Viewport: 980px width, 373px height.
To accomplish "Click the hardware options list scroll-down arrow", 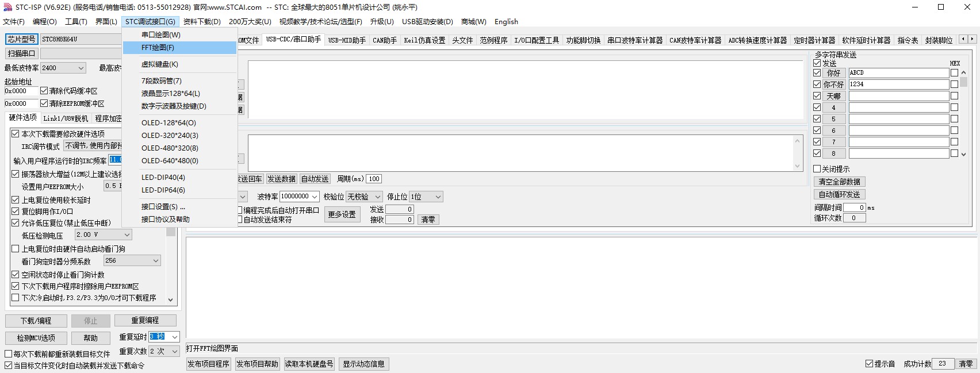I will 170,299.
